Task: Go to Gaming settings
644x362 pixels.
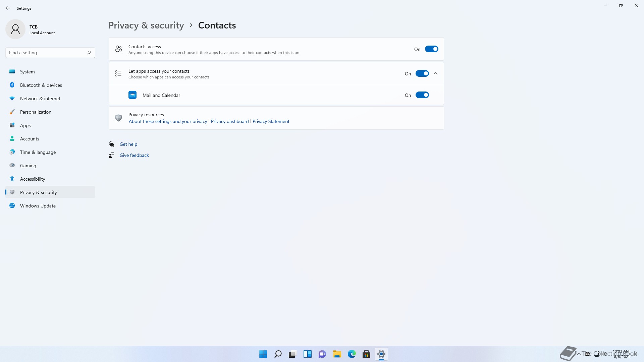Action: pos(50,166)
